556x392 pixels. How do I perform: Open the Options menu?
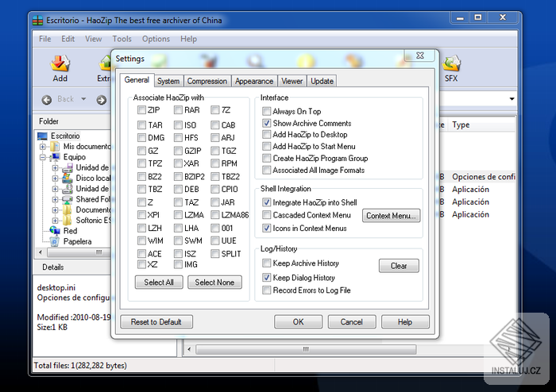[x=156, y=39]
